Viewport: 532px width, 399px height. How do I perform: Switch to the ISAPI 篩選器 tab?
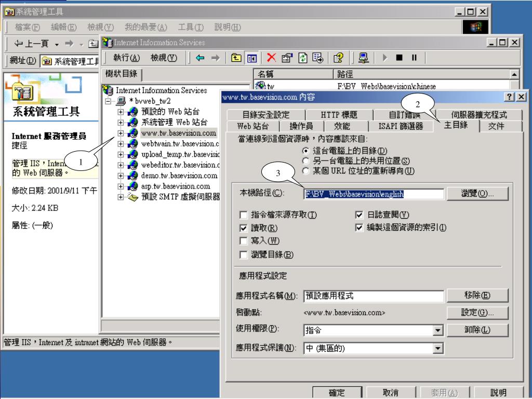401,126
